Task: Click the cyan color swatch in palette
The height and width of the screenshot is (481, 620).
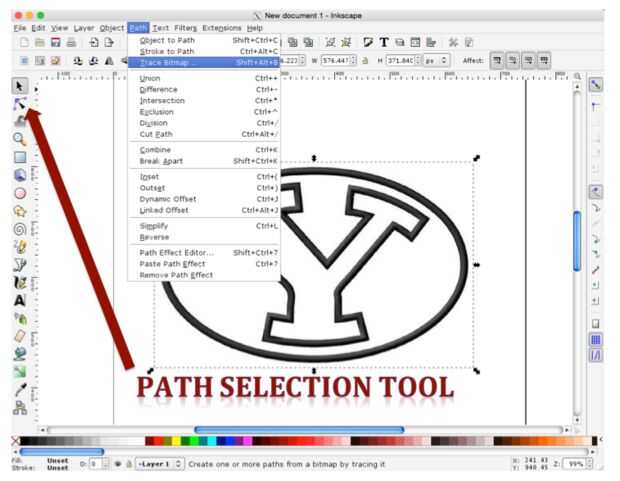Action: pos(212,441)
